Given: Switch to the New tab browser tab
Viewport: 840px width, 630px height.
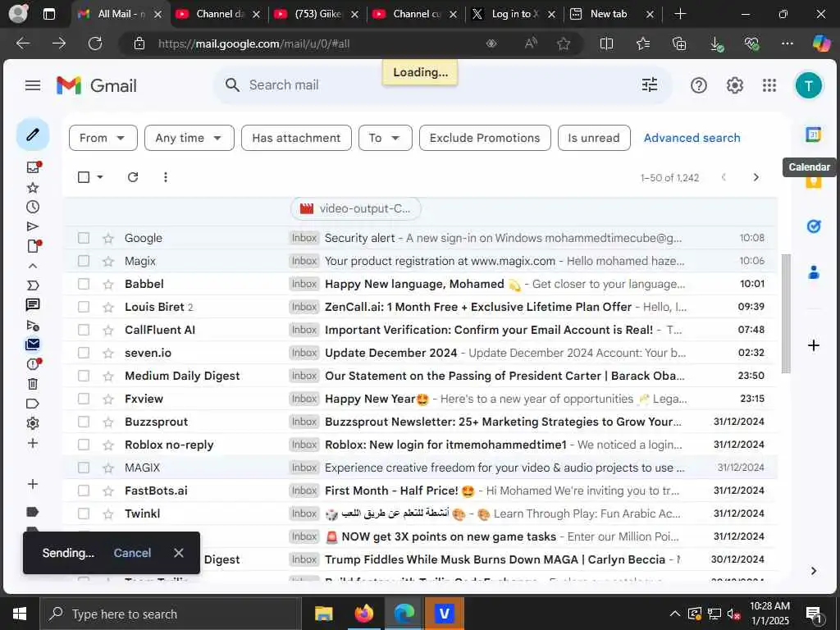Looking at the screenshot, I should (x=612, y=15).
